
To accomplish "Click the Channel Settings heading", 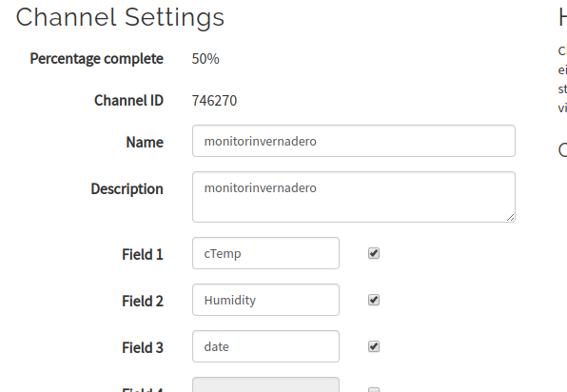I will tap(120, 17).
